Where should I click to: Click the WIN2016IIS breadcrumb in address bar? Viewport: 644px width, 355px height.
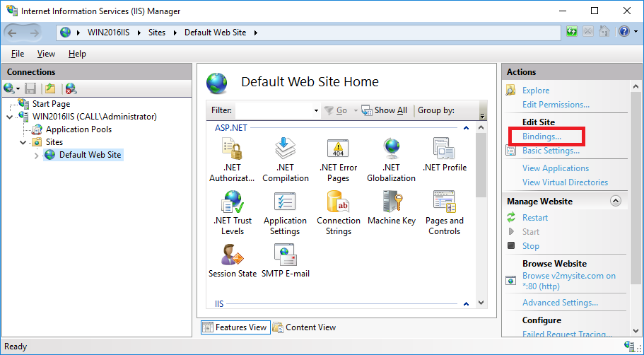click(x=108, y=33)
